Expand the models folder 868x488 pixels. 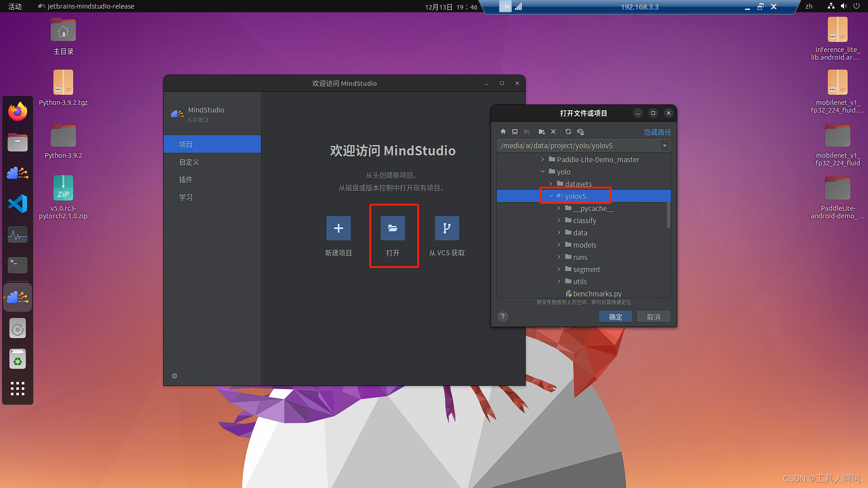pyautogui.click(x=559, y=245)
